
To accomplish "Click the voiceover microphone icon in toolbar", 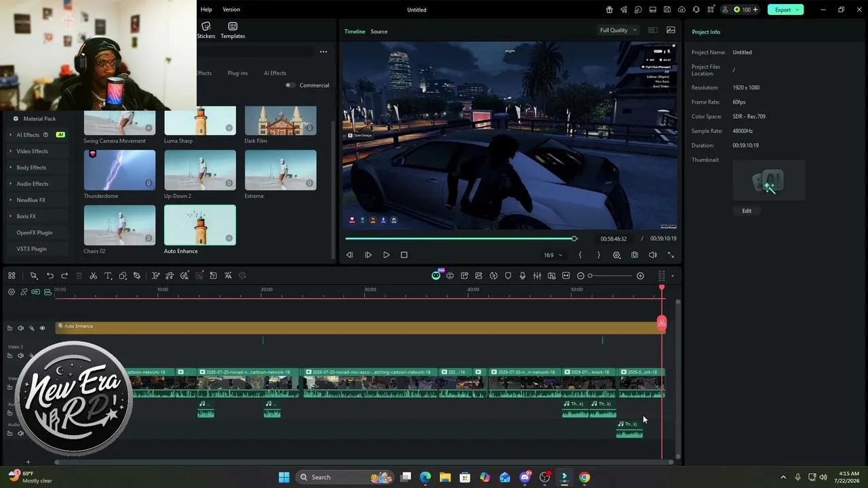I will [522, 276].
